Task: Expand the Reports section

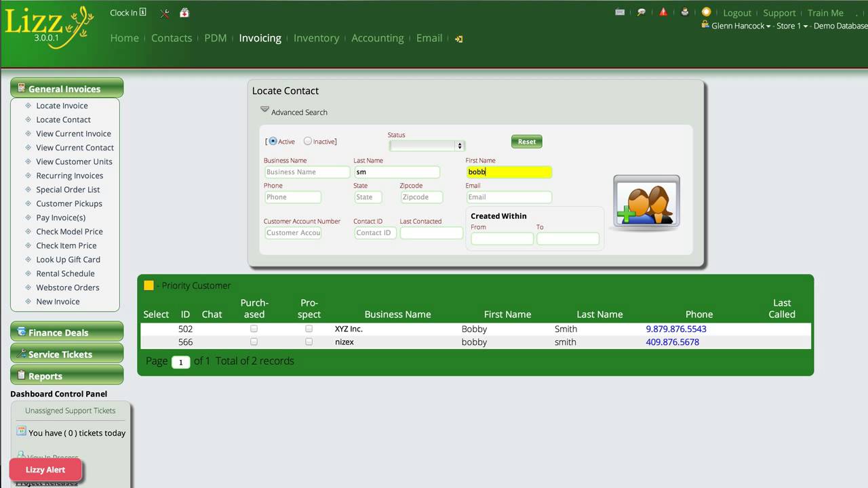Action: pyautogui.click(x=66, y=375)
